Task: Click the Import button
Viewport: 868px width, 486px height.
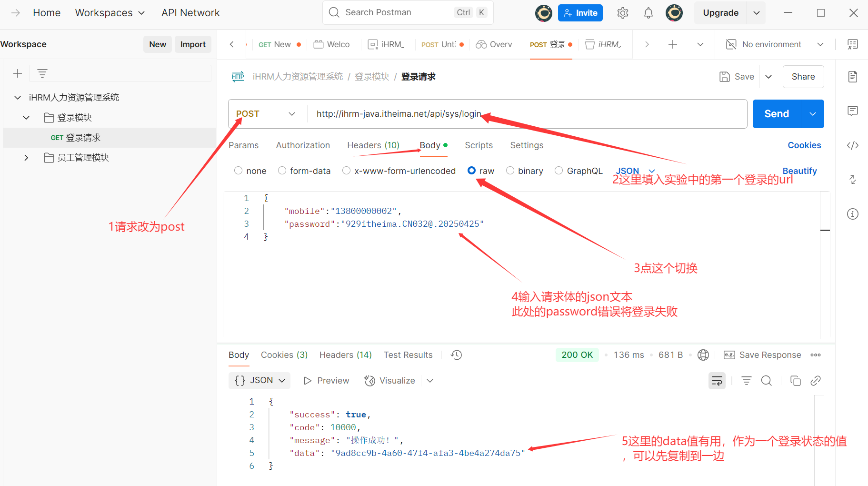Action: [193, 44]
